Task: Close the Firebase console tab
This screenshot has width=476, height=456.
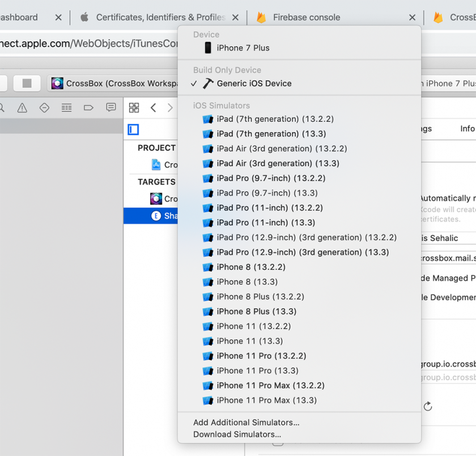Action: [x=412, y=18]
